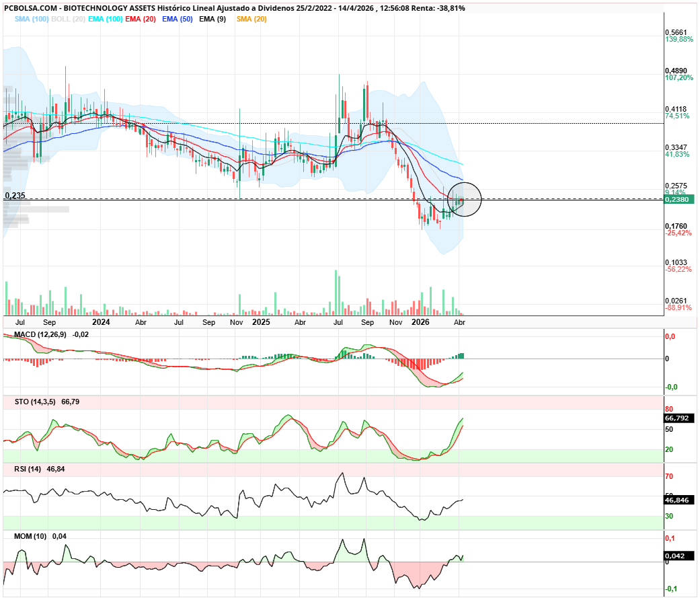700x600 pixels.
Task: Click the 0,235 support level label
Action: pos(14,195)
